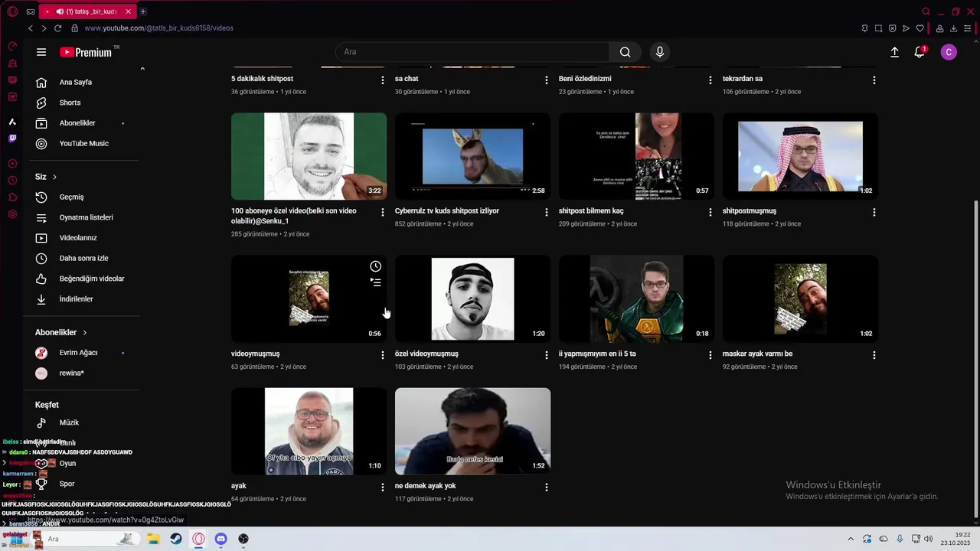
Task: Open Easy Setup sliders icon
Action: [x=969, y=28]
